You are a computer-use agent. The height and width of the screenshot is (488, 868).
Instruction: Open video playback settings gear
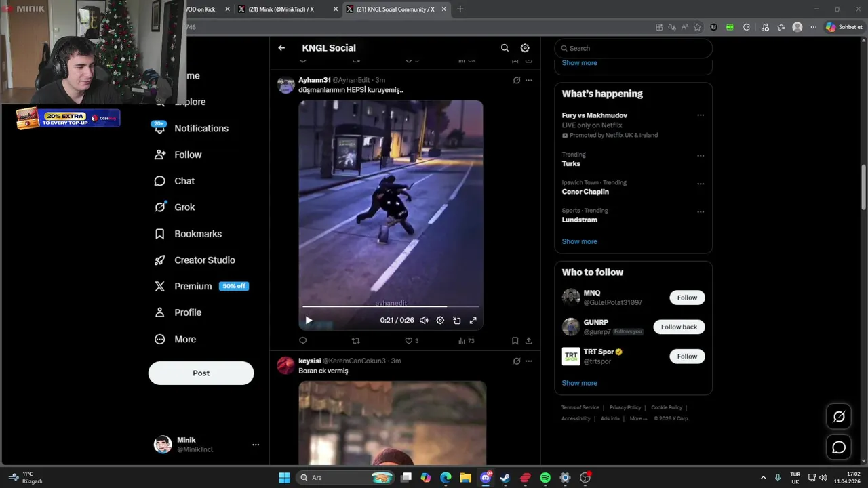click(440, 321)
